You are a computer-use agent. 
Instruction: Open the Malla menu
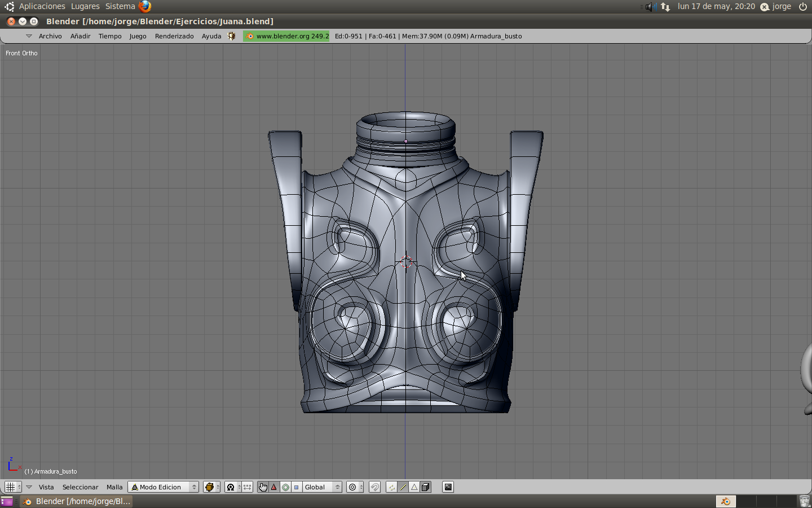[x=114, y=487]
